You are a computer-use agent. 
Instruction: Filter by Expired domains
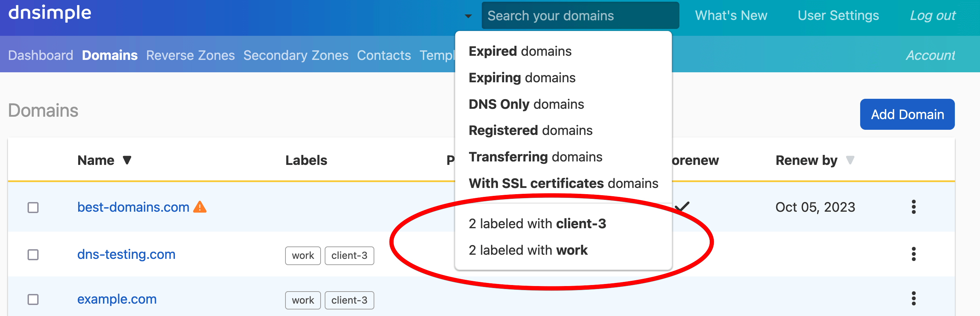(520, 51)
